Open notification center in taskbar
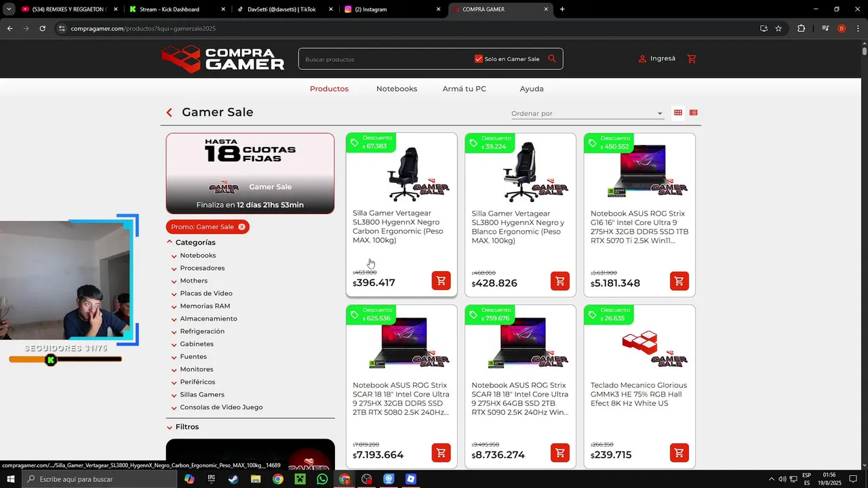868x488 pixels. coord(853,479)
